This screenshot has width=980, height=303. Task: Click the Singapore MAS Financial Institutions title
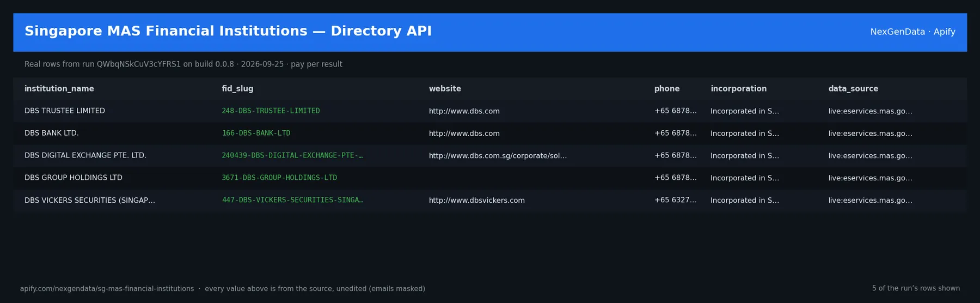(228, 32)
